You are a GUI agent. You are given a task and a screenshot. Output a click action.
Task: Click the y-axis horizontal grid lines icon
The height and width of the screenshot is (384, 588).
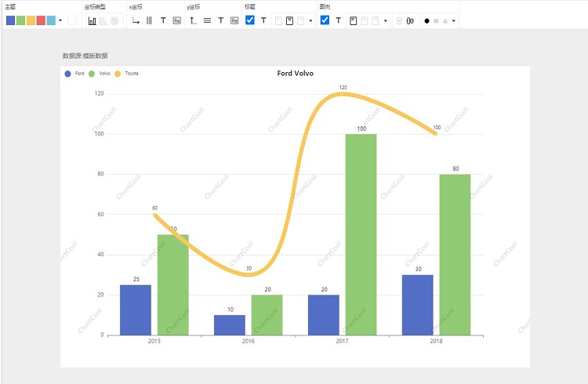(x=207, y=20)
